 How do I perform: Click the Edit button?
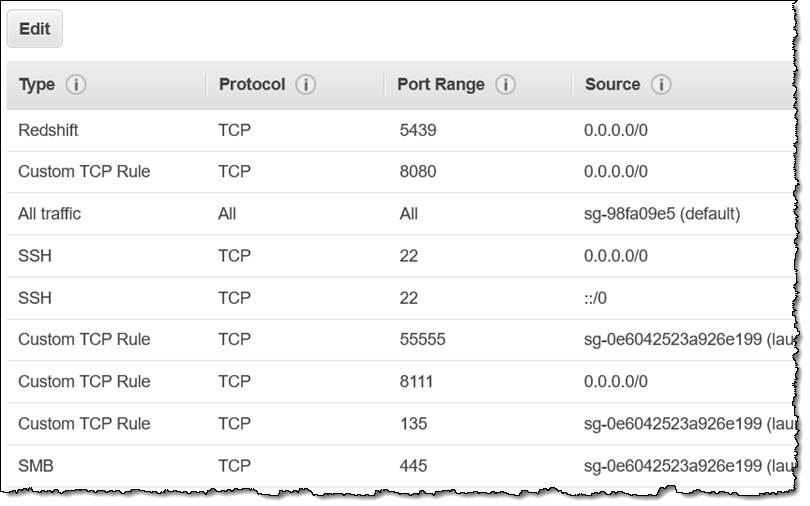pos(35,29)
